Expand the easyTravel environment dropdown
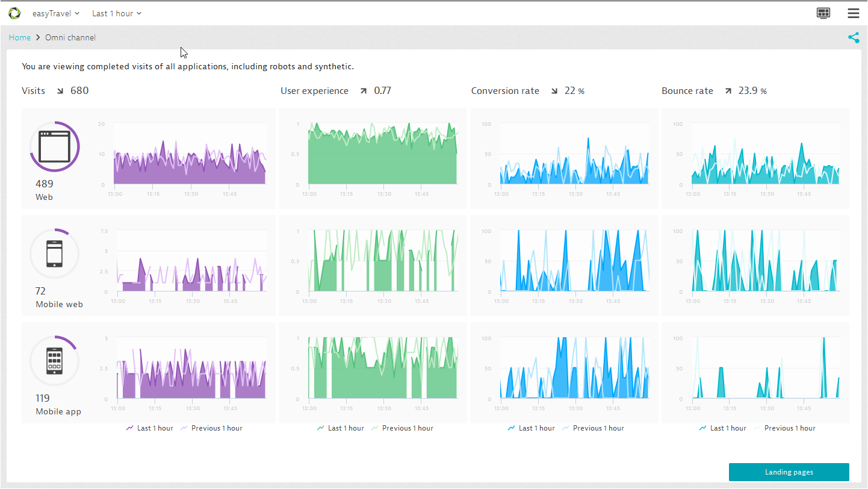 [x=56, y=13]
